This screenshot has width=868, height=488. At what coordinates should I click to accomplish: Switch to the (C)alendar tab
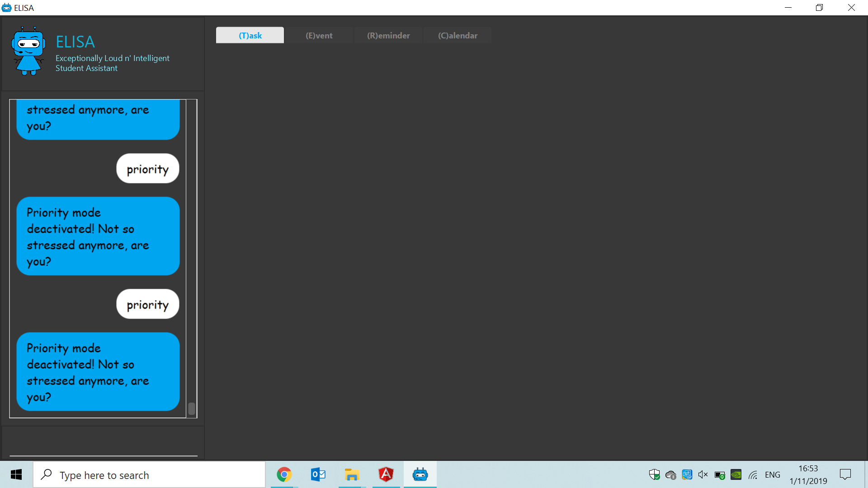[x=458, y=35]
